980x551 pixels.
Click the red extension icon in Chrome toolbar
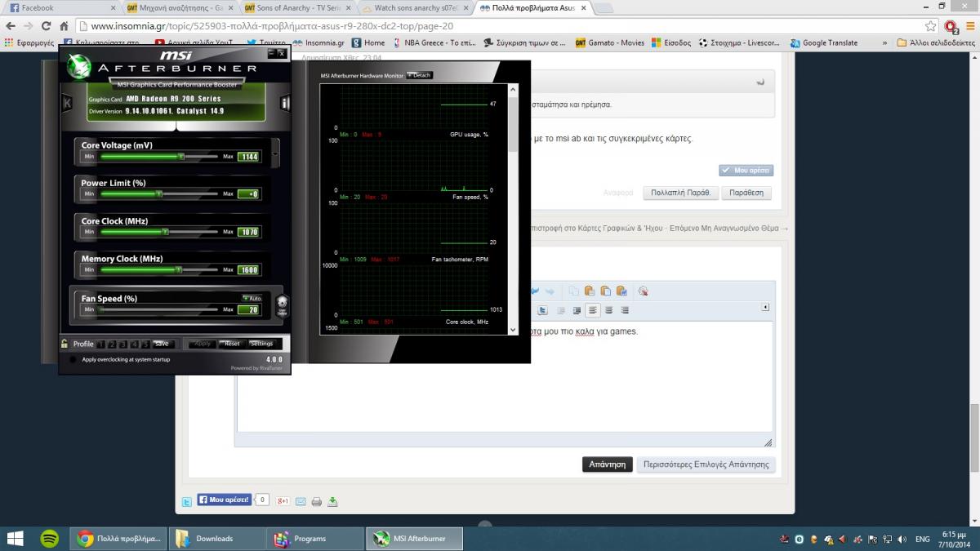pyautogui.click(x=951, y=26)
